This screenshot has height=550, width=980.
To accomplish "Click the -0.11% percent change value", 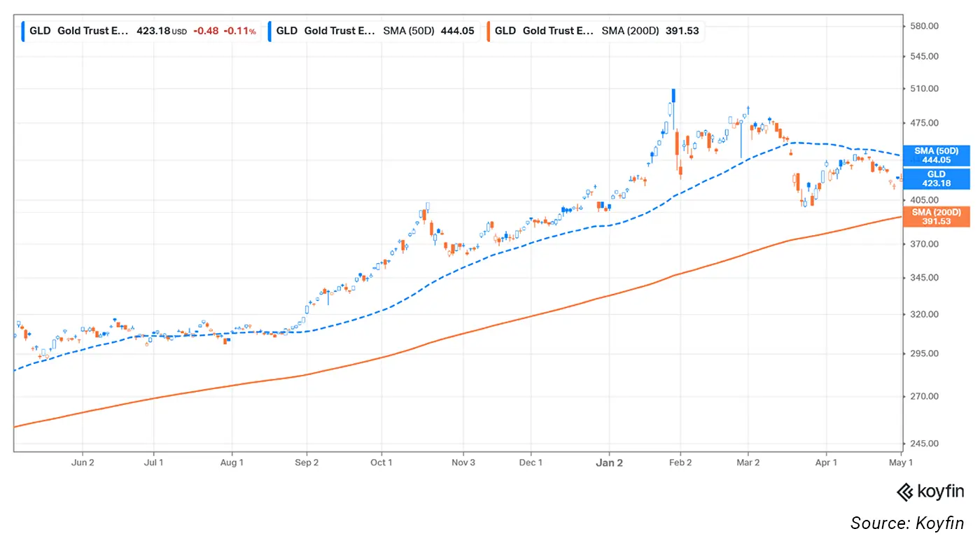I will [x=239, y=31].
